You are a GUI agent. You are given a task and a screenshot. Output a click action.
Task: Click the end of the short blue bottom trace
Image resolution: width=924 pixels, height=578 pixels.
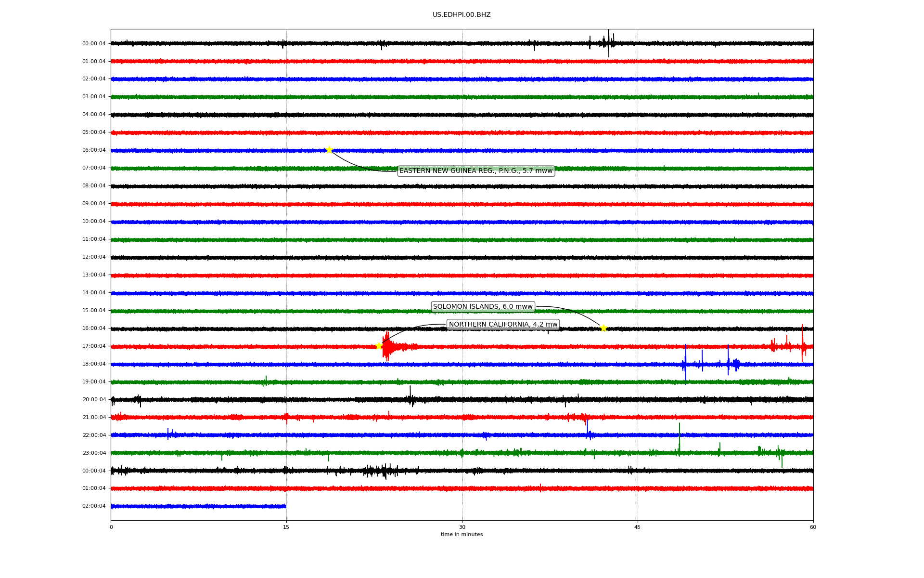click(285, 506)
